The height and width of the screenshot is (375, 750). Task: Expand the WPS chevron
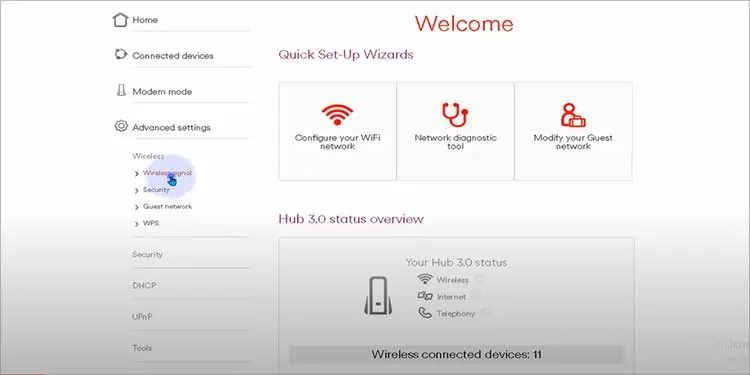coord(137,224)
